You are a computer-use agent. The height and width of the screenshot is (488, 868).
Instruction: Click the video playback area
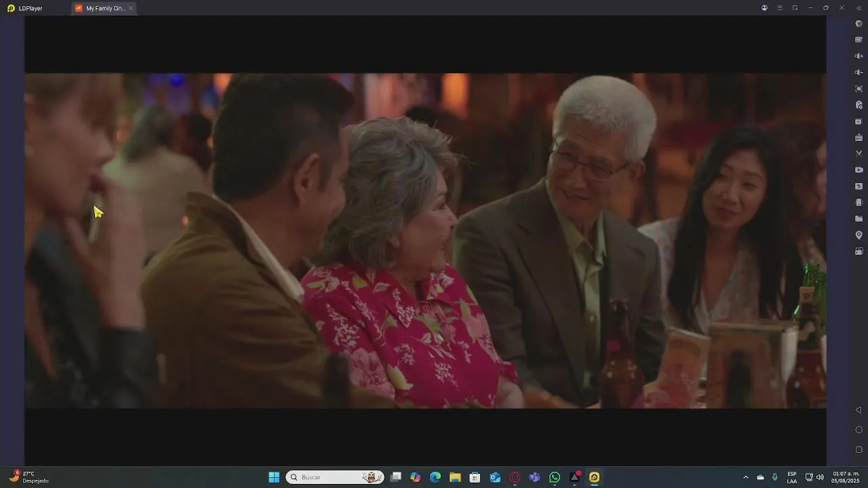425,241
